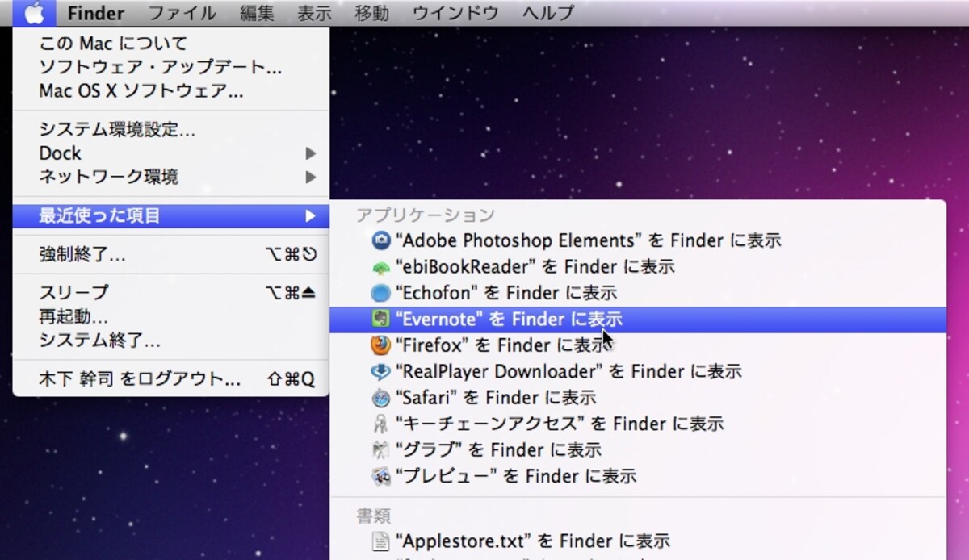Click the 最近使った項目 submenu arrow
Image resolution: width=969 pixels, height=560 pixels.
pos(310,215)
